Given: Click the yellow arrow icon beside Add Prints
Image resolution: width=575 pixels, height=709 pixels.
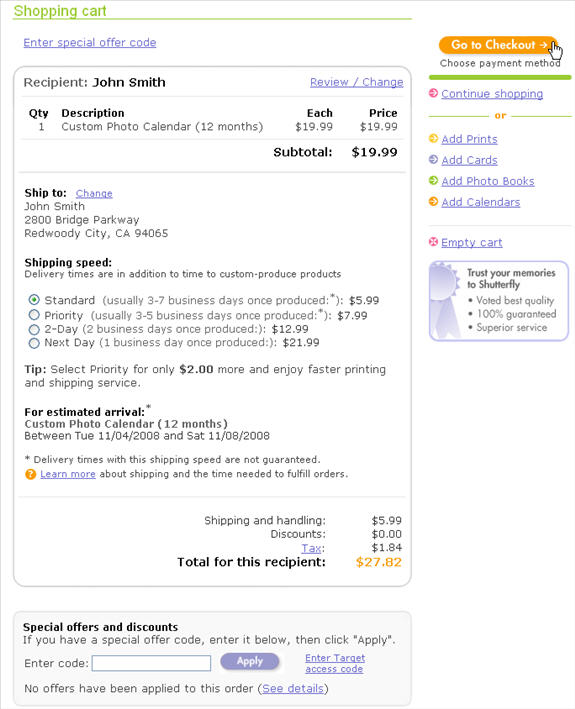Looking at the screenshot, I should pos(433,138).
